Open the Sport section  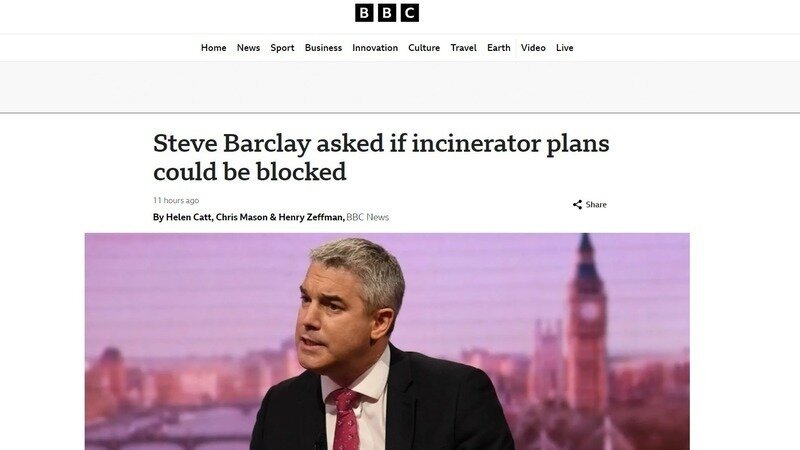(282, 47)
